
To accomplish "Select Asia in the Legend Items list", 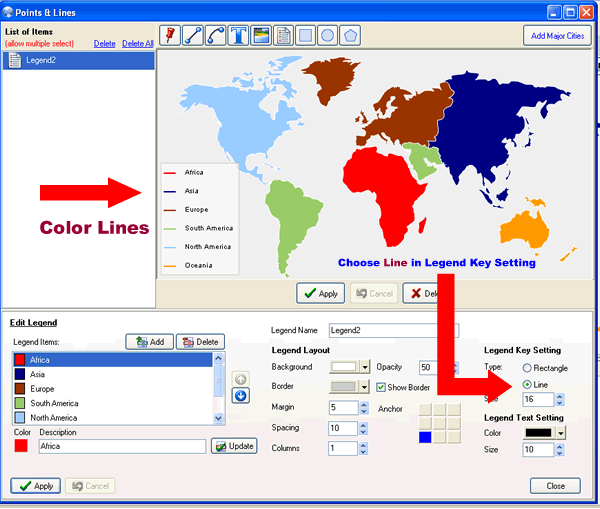I will [x=113, y=374].
